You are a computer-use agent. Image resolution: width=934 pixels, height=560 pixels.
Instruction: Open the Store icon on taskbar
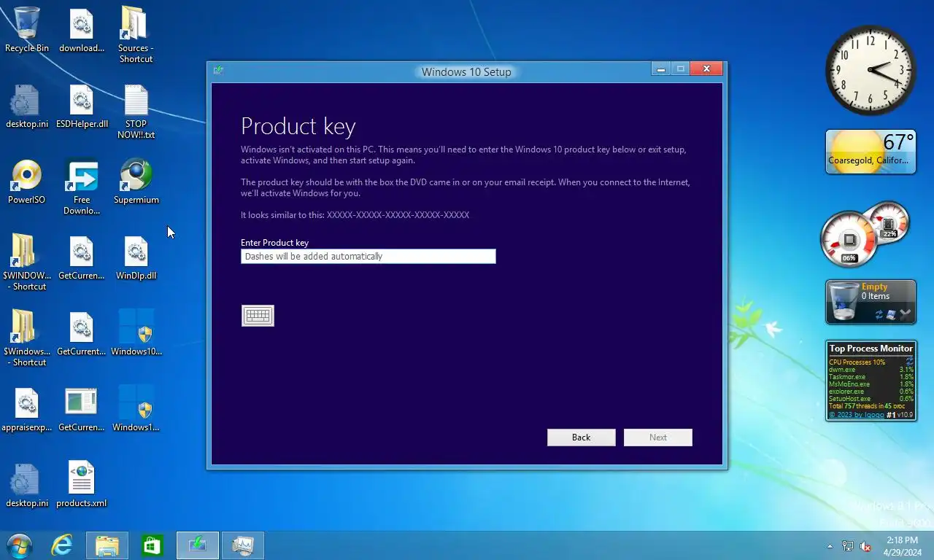click(x=152, y=545)
